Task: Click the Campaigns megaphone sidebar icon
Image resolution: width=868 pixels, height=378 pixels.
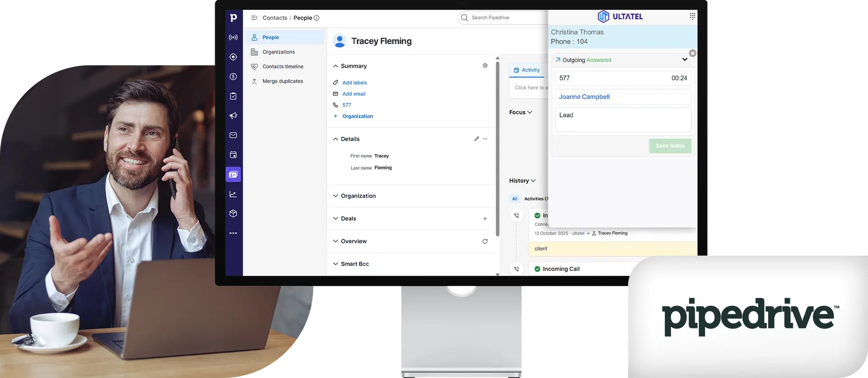Action: (233, 116)
